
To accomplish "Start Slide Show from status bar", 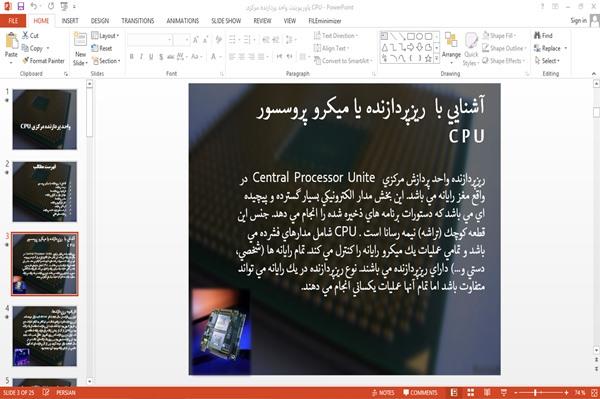I will pos(504,392).
